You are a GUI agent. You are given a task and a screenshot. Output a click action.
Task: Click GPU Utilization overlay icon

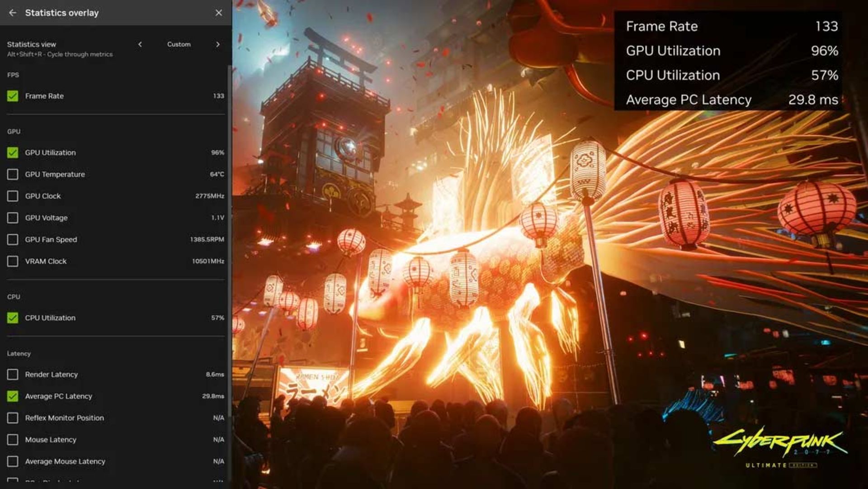[x=13, y=152]
